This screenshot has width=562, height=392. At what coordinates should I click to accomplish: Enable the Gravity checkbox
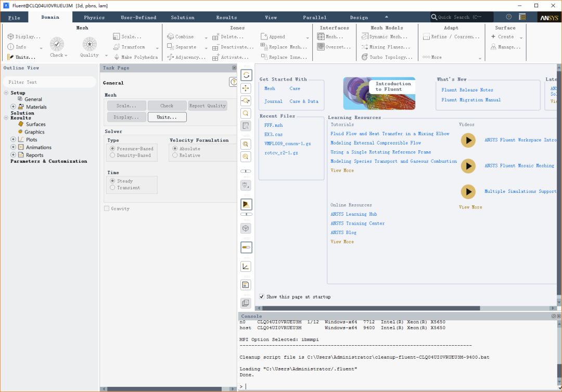click(107, 208)
